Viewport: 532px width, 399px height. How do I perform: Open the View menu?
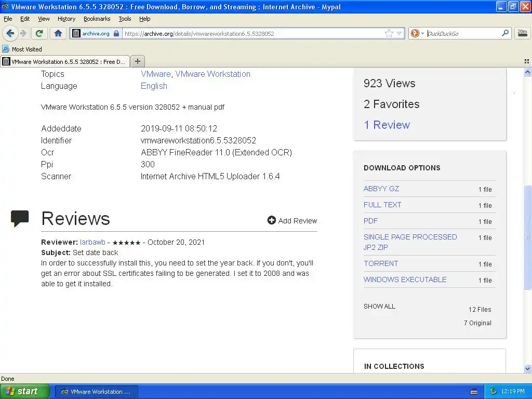tap(44, 19)
